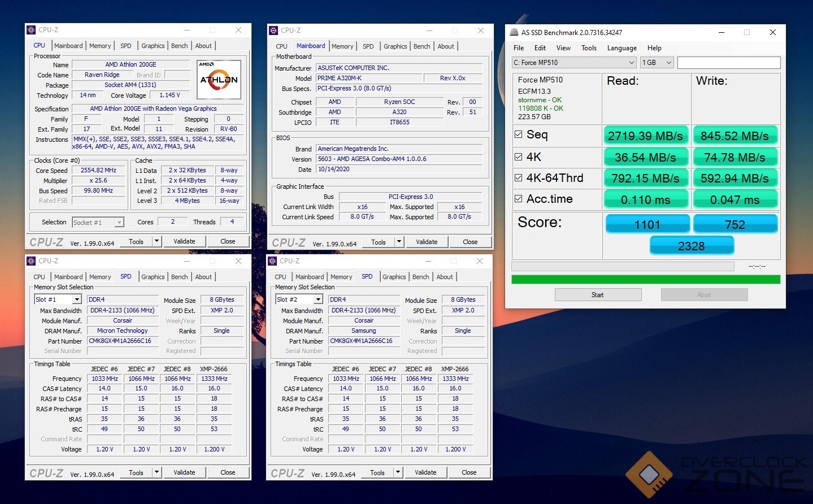
Task: Toggle the Acc.time test checkbox
Action: [518, 198]
